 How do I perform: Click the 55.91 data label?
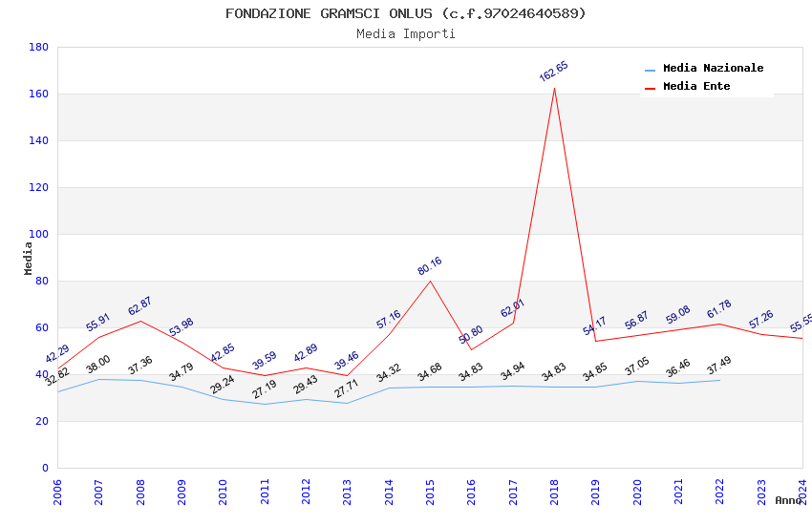[x=98, y=323]
